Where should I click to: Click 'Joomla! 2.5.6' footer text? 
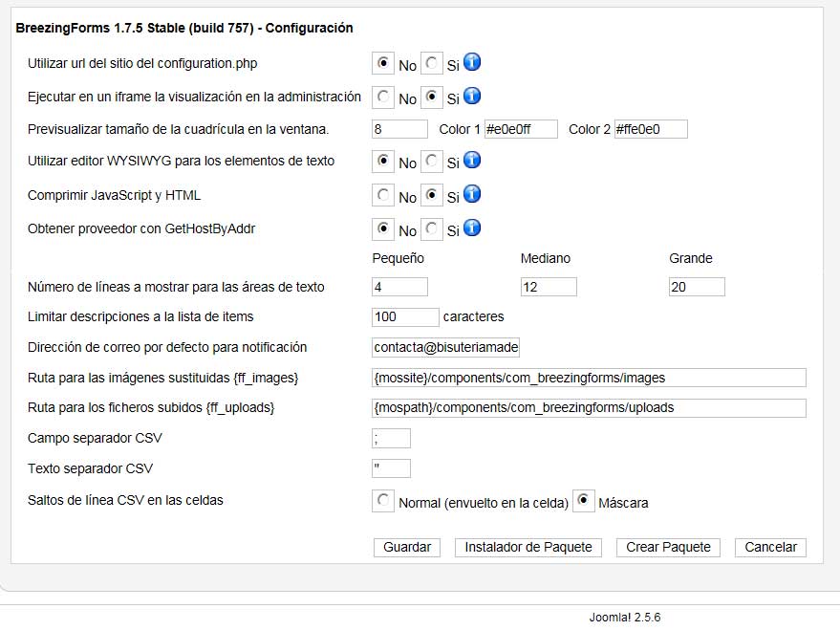(625, 618)
